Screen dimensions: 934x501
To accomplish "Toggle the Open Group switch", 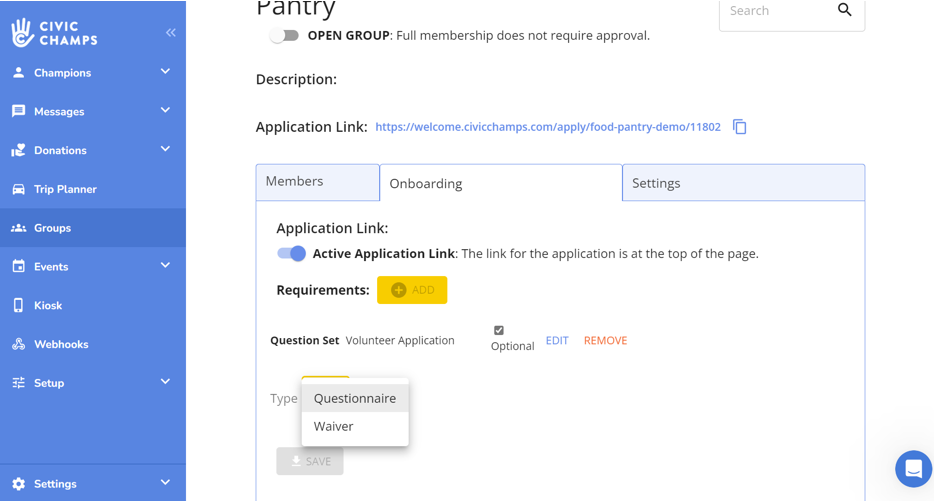I will (x=284, y=36).
